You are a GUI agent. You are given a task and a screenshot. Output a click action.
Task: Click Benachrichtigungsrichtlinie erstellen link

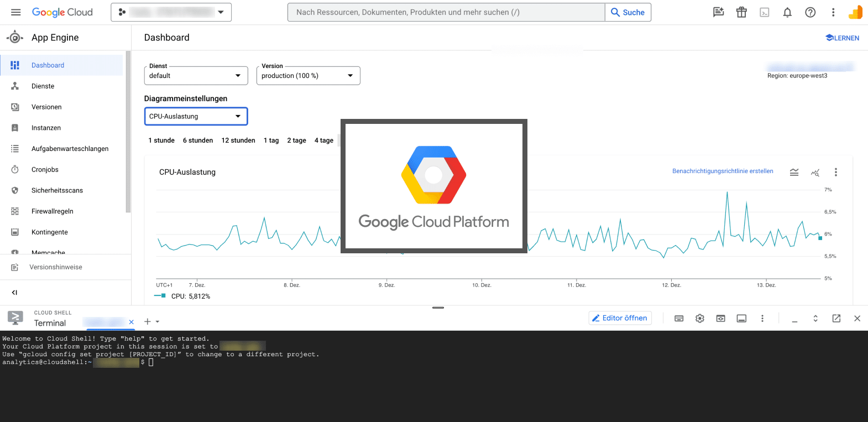tap(723, 171)
